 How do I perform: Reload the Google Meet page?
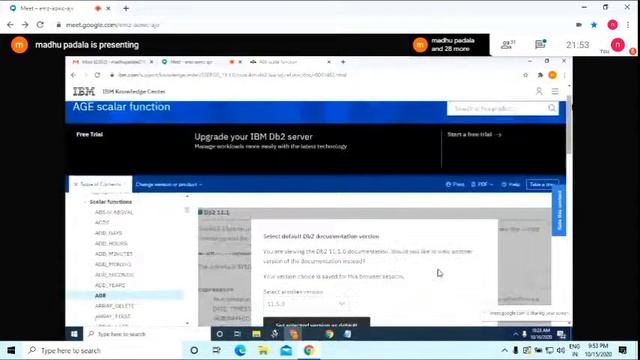(40, 25)
